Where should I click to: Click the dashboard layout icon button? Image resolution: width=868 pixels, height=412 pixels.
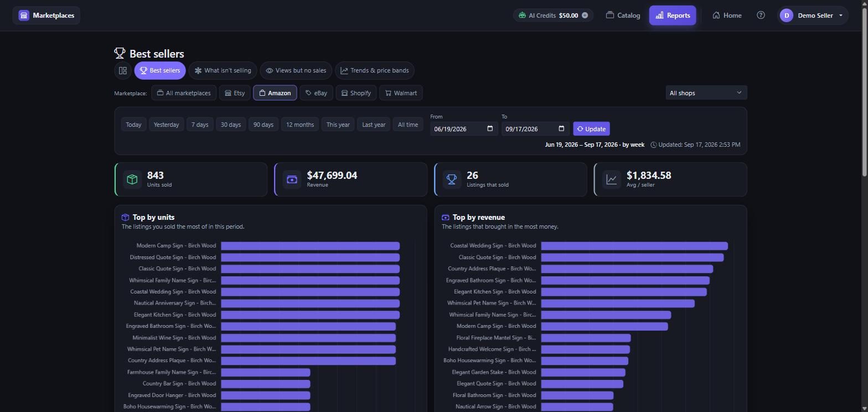pyautogui.click(x=123, y=70)
